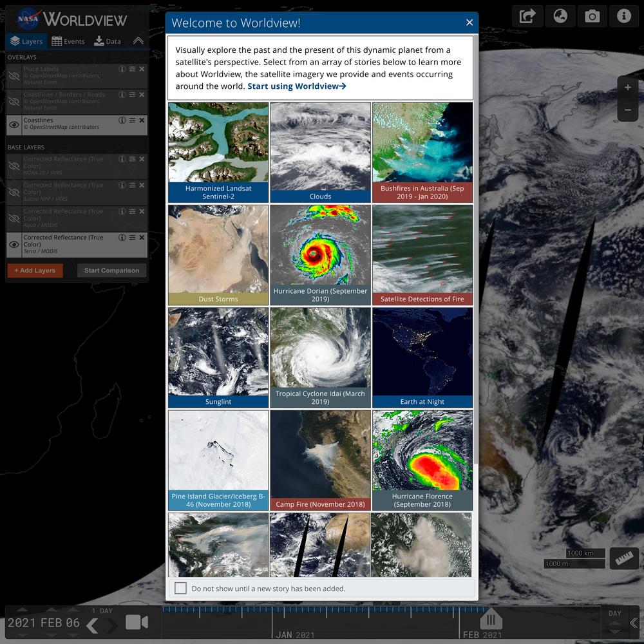Open options for Aqua / MODIS layer
Viewport: 644px width, 644px height.
132,211
